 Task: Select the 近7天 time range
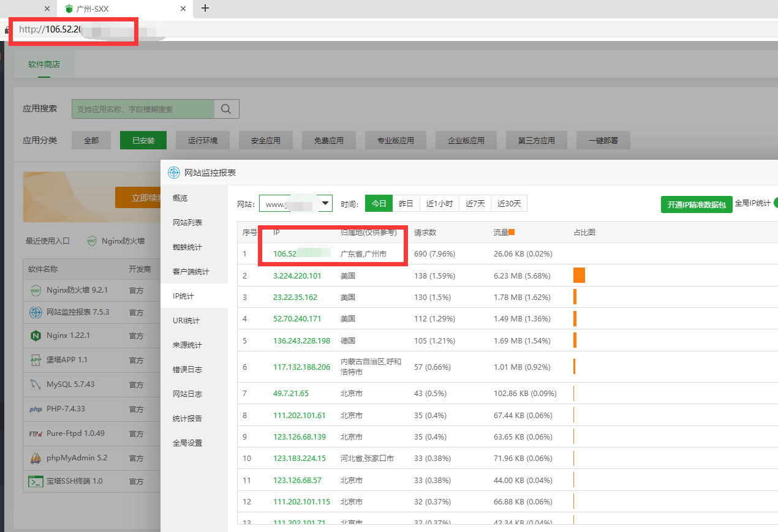(475, 204)
